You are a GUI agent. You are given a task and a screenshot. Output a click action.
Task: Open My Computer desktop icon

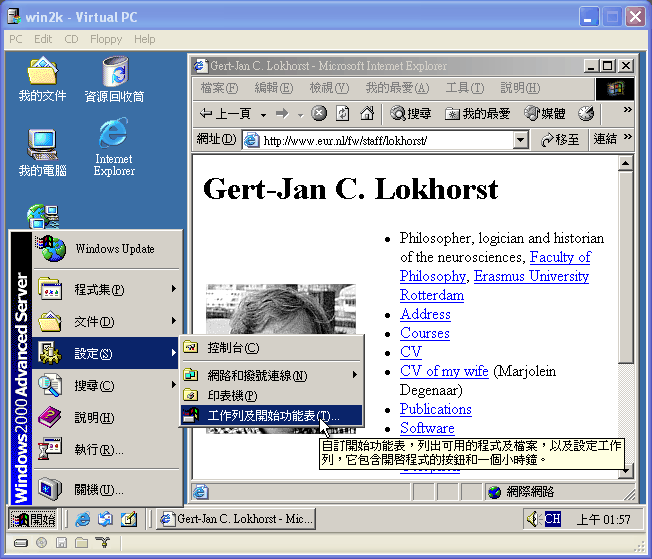coord(42,153)
